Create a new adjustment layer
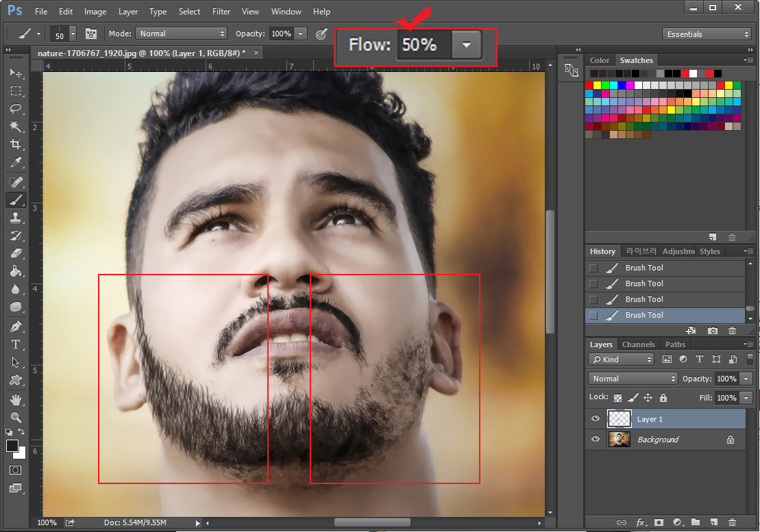Image resolution: width=760 pixels, height=532 pixels. 678,522
